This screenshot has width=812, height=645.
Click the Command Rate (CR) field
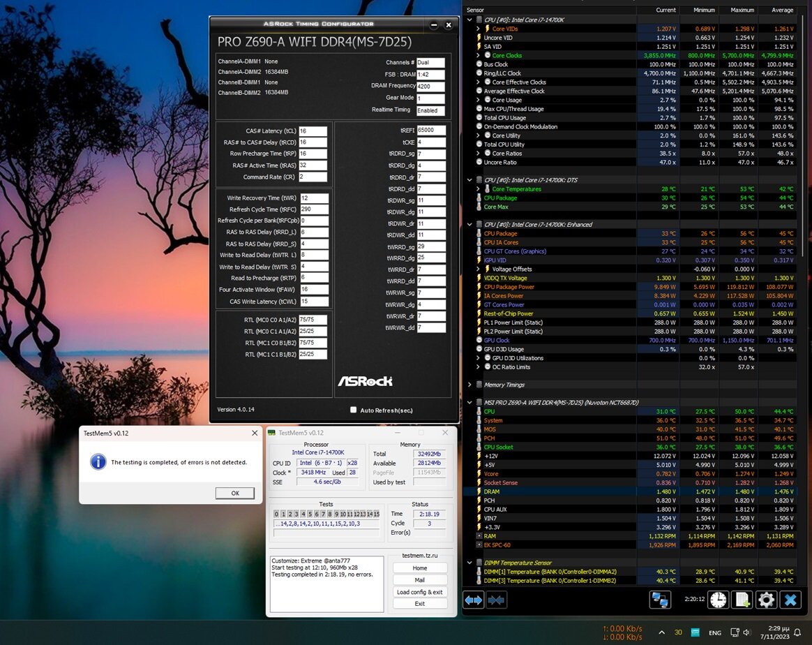point(313,177)
